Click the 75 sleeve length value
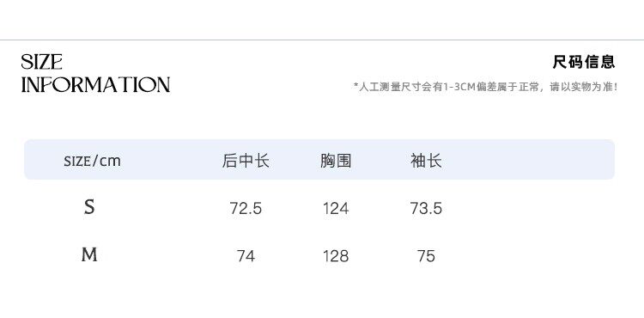This screenshot has width=644, height=318. click(426, 256)
